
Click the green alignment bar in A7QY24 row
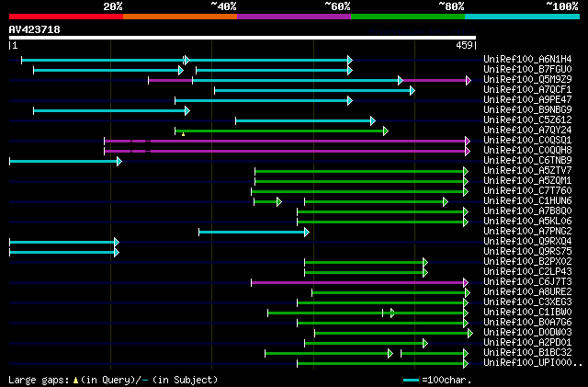pos(281,131)
